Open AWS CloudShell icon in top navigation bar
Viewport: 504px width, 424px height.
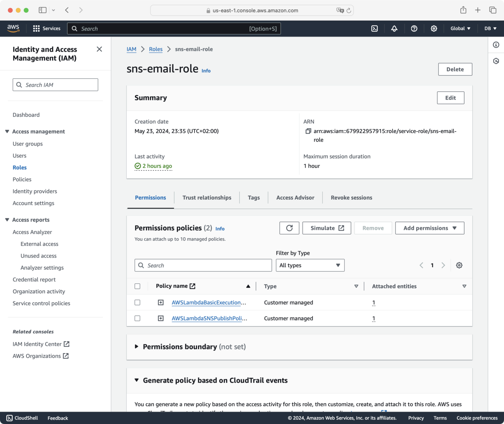pyautogui.click(x=374, y=28)
